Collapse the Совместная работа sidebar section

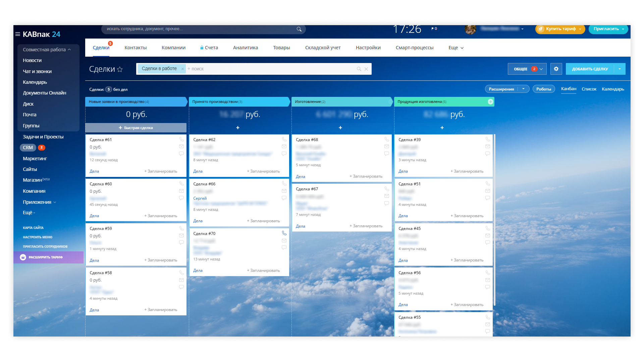(x=69, y=50)
